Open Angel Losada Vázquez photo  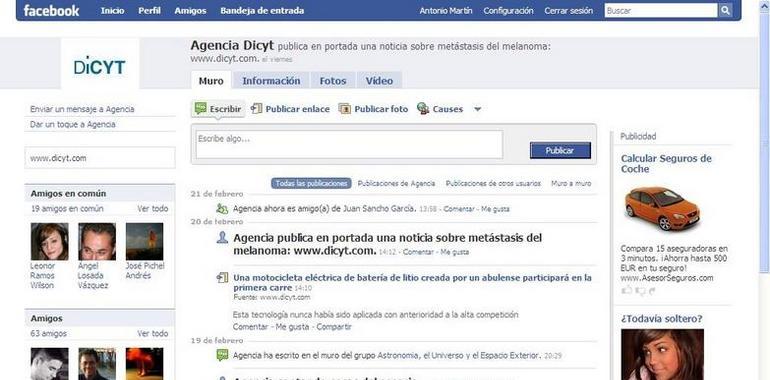pyautogui.click(x=97, y=241)
